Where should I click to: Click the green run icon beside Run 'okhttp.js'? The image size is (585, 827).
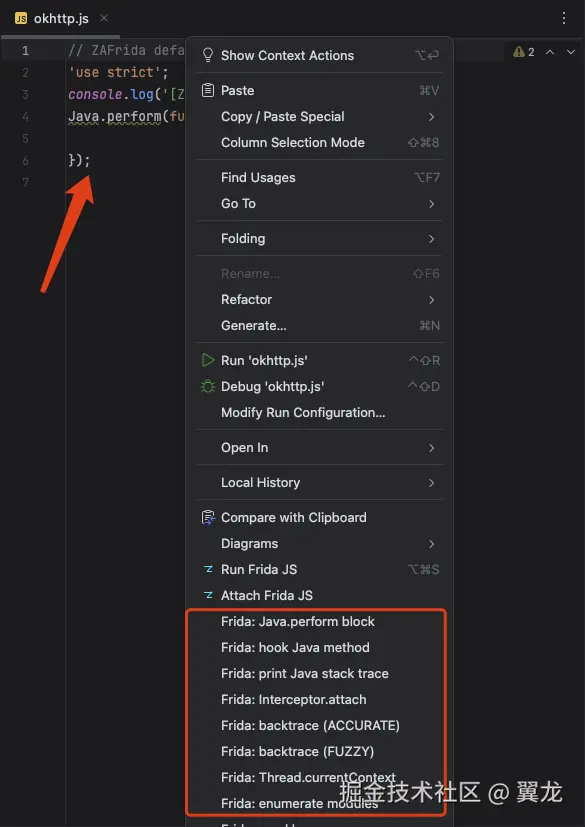tap(209, 360)
